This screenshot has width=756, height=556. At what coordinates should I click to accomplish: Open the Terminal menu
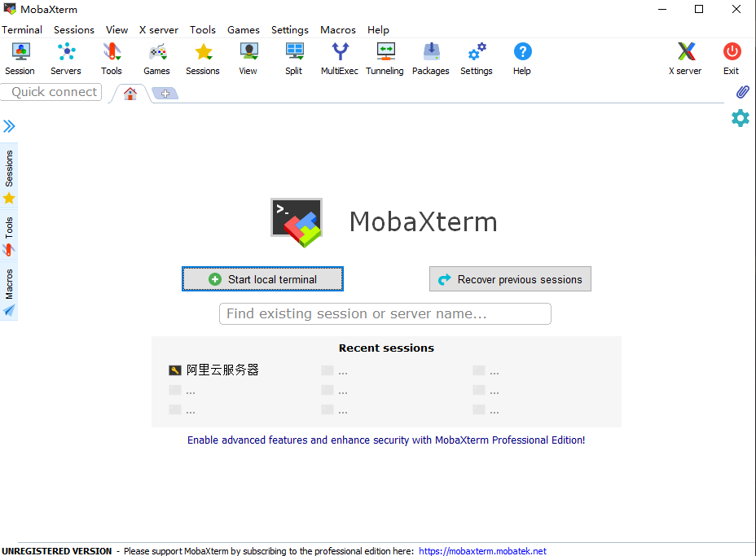22,30
